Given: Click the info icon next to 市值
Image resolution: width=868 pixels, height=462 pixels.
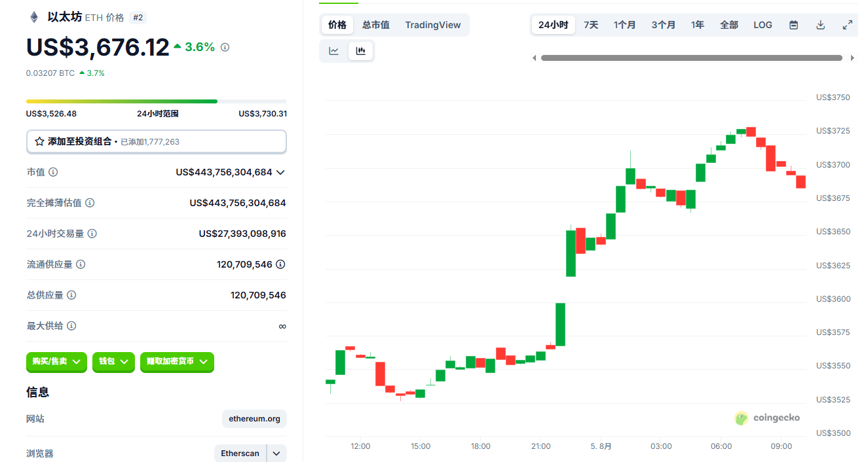Looking at the screenshot, I should click(x=53, y=172).
